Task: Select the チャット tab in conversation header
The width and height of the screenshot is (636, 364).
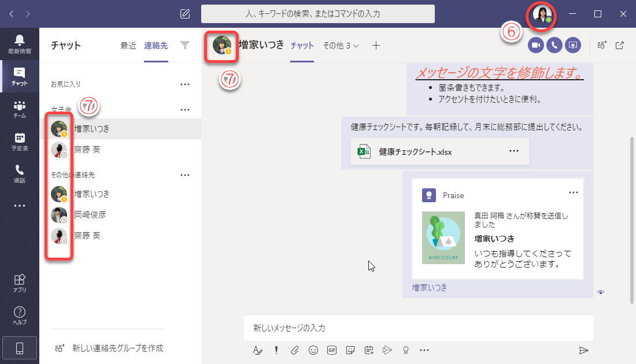Action: pos(302,46)
